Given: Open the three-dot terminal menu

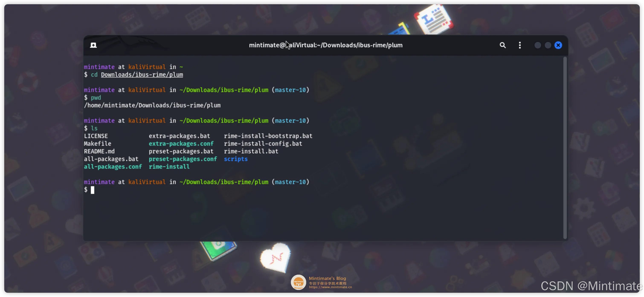Looking at the screenshot, I should tap(520, 45).
